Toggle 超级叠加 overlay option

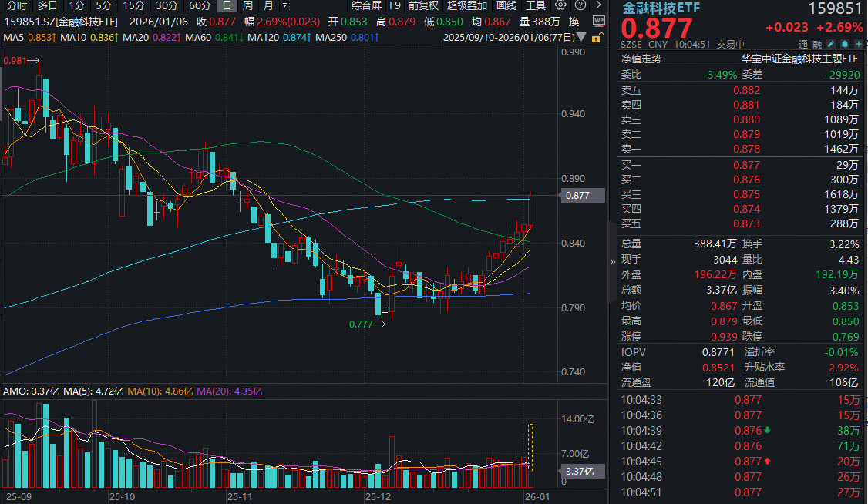click(466, 5)
